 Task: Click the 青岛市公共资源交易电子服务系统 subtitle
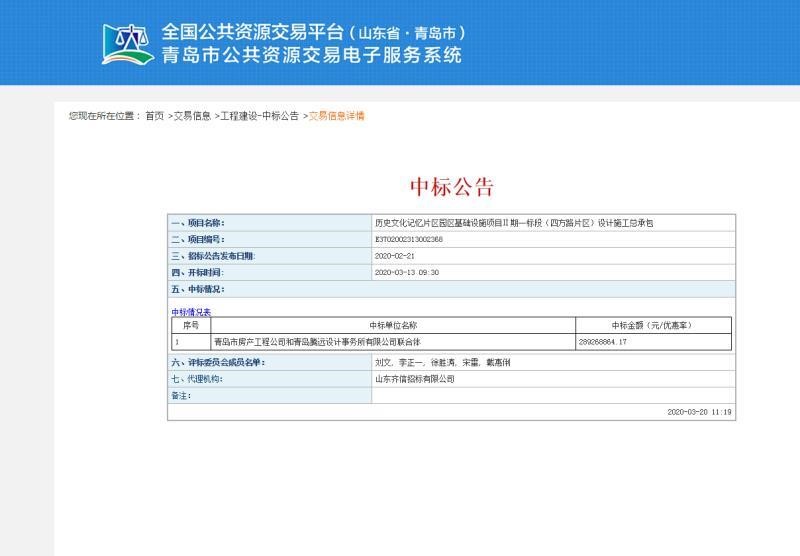pyautogui.click(x=312, y=56)
